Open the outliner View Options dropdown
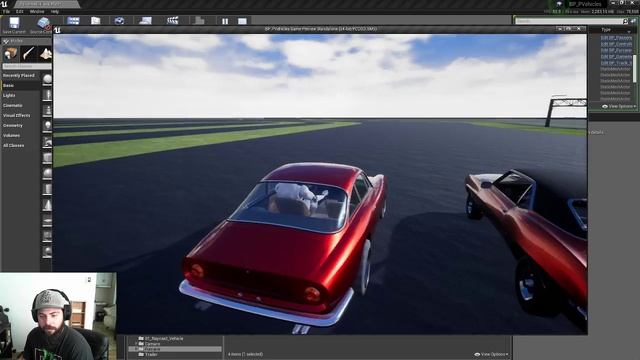 coord(619,107)
